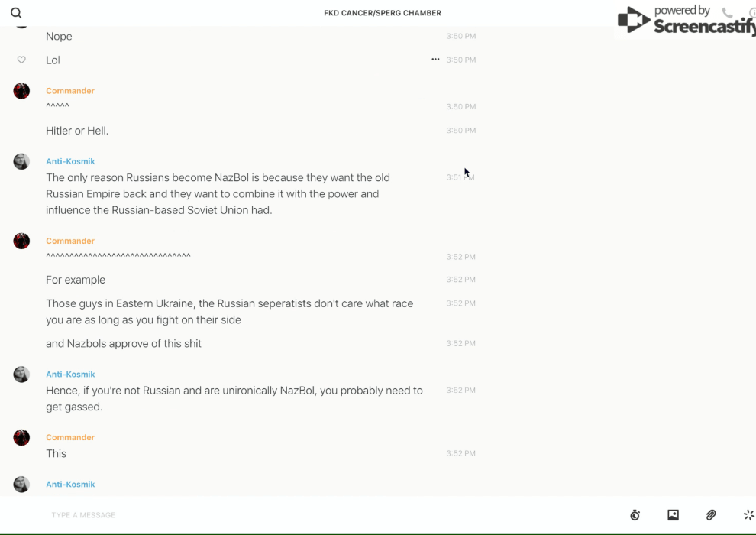Attach a file with paperclip icon
This screenshot has width=756, height=535.
tap(711, 515)
